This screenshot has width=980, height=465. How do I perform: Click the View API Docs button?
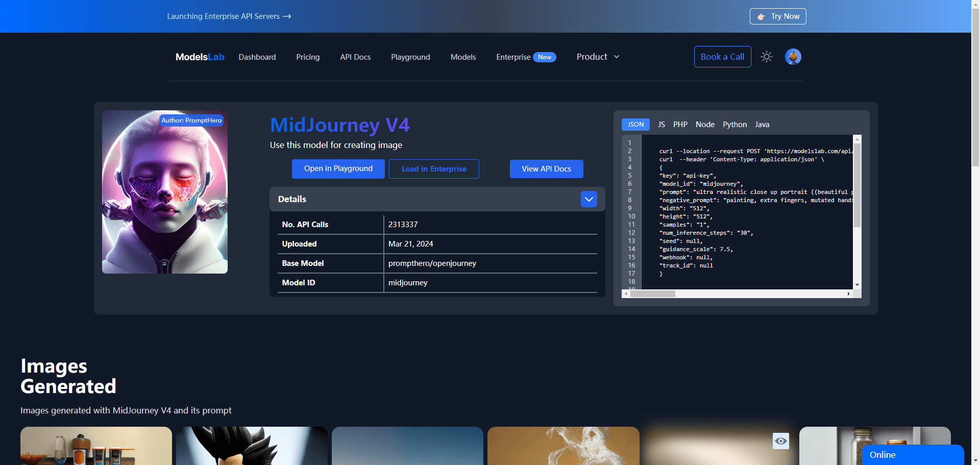click(x=546, y=169)
